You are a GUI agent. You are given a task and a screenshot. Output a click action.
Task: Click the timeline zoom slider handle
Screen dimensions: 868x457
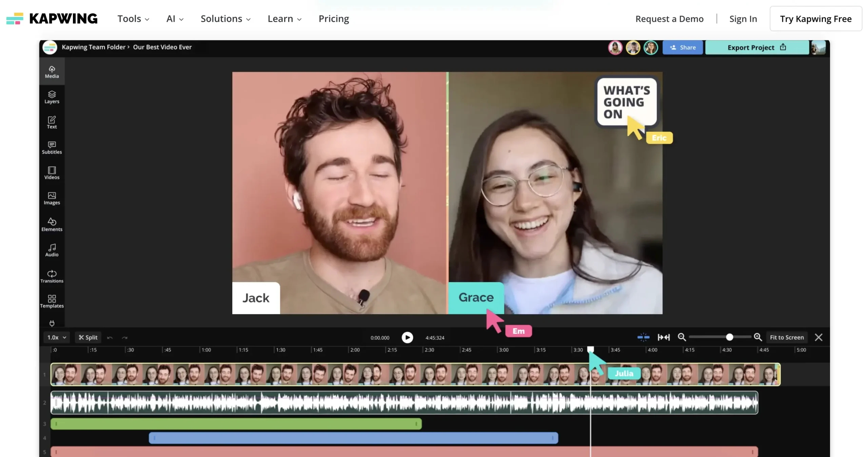tap(729, 337)
